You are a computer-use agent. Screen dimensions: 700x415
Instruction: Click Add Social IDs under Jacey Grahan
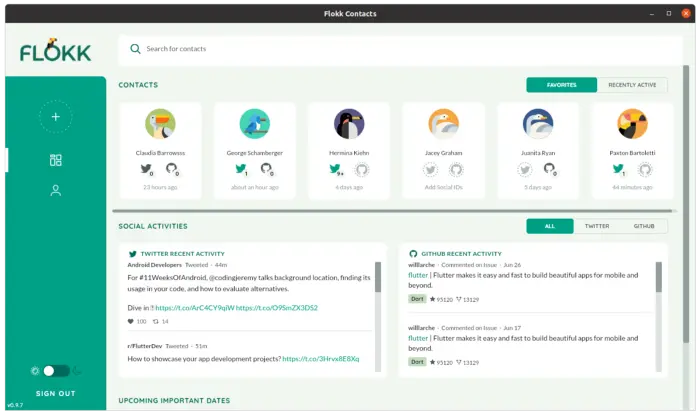coord(444,187)
